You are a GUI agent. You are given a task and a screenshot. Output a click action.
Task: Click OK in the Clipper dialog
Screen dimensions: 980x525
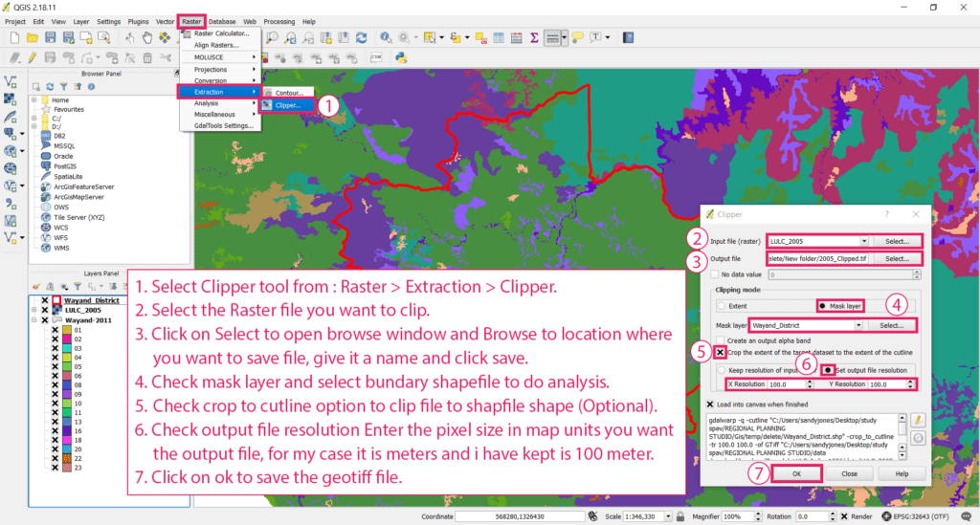796,473
